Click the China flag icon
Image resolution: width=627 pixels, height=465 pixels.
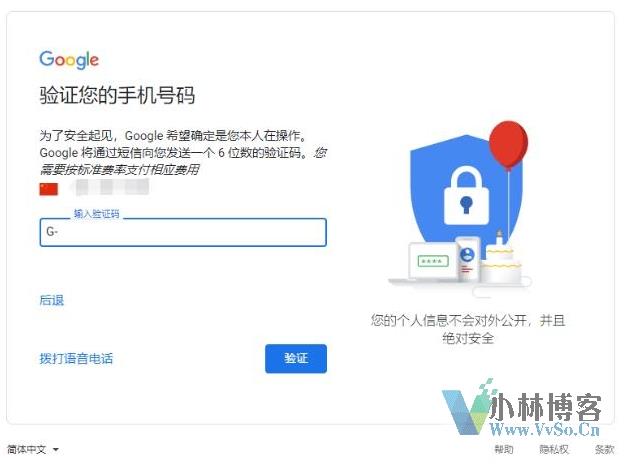(x=49, y=189)
